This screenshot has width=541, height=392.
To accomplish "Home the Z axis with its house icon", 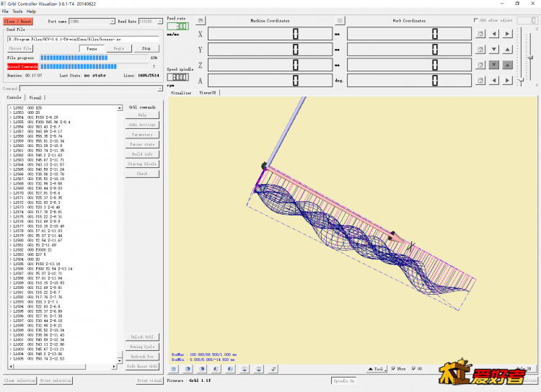I will [x=480, y=65].
